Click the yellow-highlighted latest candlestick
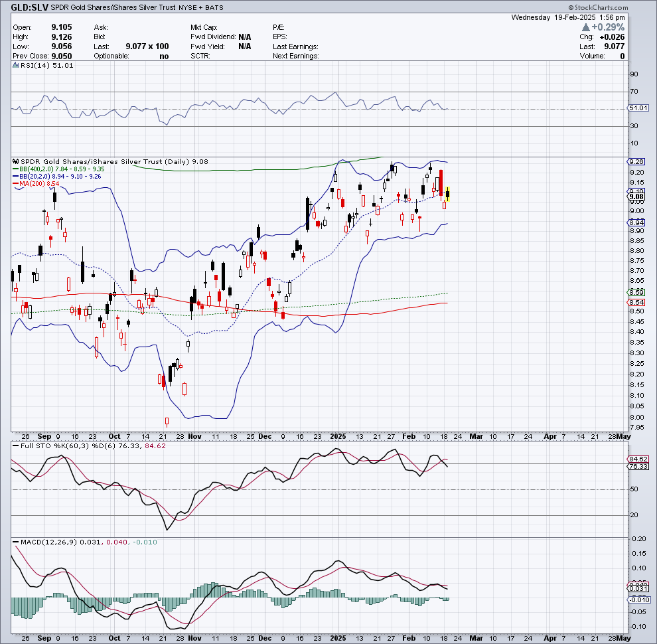 pyautogui.click(x=448, y=194)
